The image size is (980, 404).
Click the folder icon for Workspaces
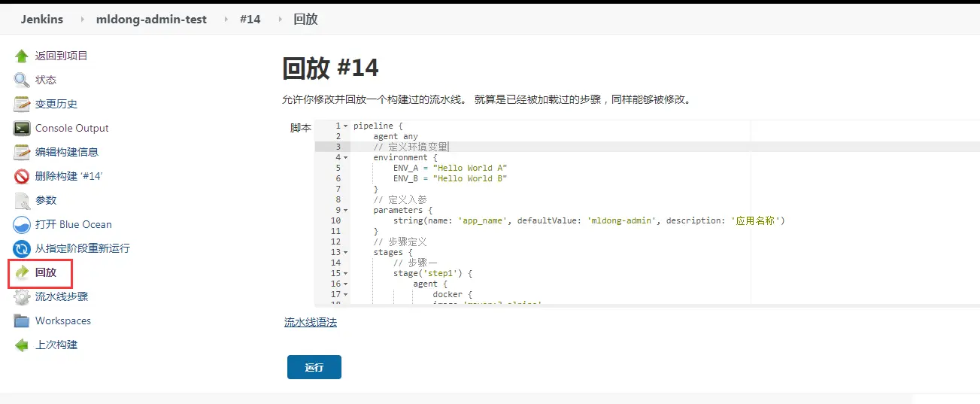coord(22,320)
